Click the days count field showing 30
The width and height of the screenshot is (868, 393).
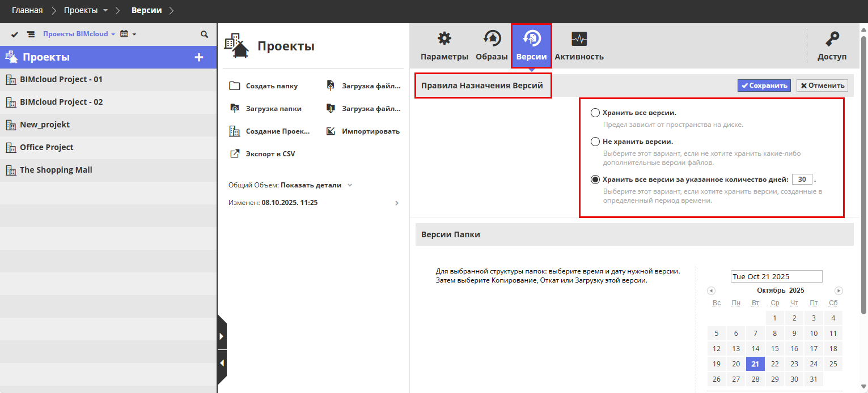coord(802,180)
